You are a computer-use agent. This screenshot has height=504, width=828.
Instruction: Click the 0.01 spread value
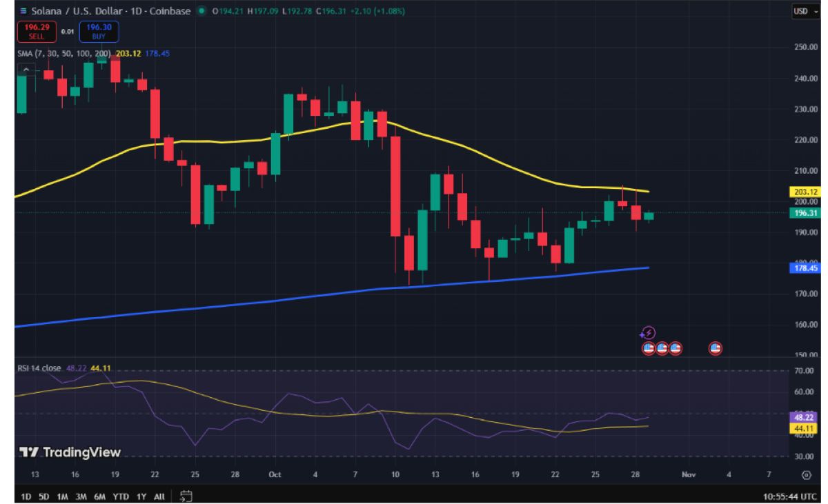[68, 32]
